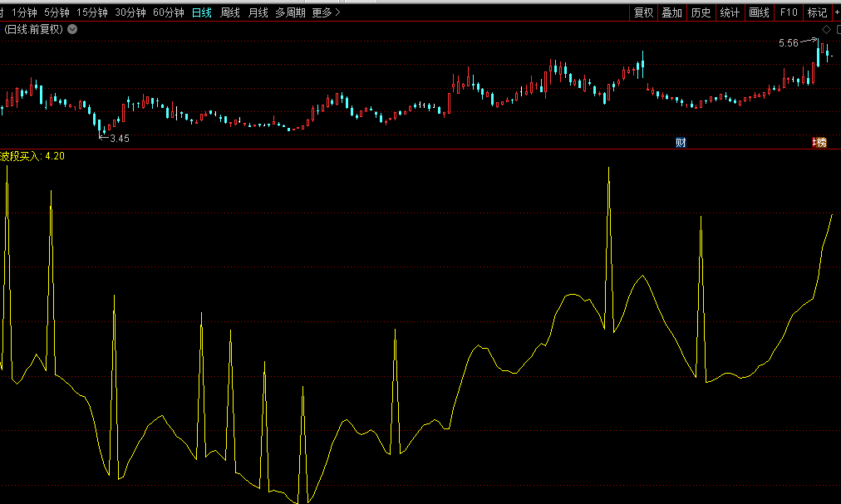The height and width of the screenshot is (504, 841).
Task: Select the 5分钟 period
Action: point(57,12)
